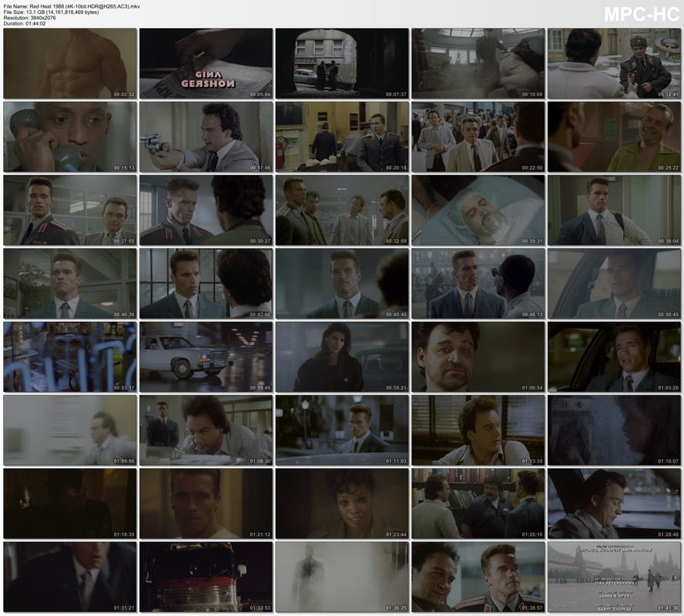Image resolution: width=684 pixels, height=616 pixels.
Task: Select the thumbnail at 00:30:27
Action: pyautogui.click(x=206, y=210)
